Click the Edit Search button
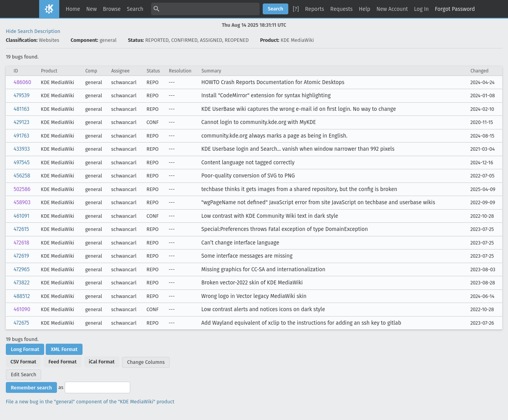Screen dimensions: 508x420 click(23, 375)
